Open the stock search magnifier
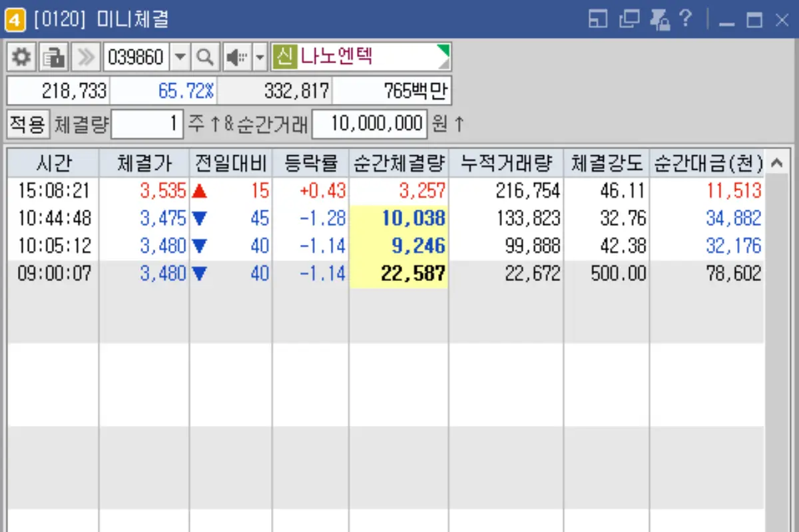The width and height of the screenshot is (799, 532). tap(205, 57)
